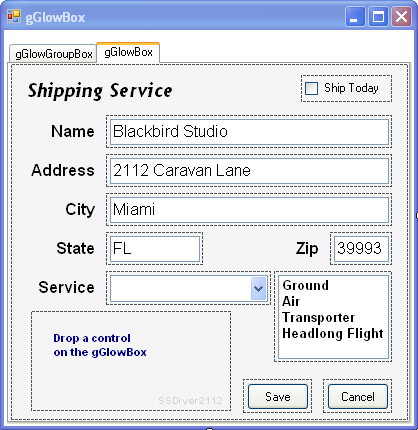Minimize the gGlowBox window
Image resolution: width=418 pixels, height=430 pixels.
pyautogui.click(x=355, y=16)
